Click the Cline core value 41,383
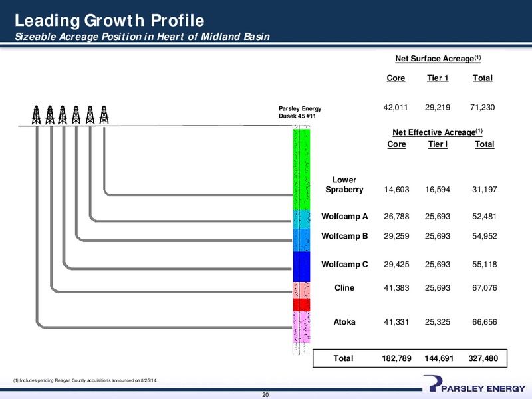This screenshot has height=399, width=532. point(396,288)
